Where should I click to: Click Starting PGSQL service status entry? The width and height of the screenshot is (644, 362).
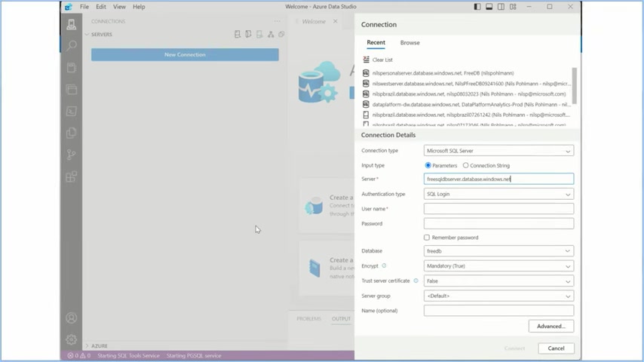pyautogui.click(x=194, y=355)
